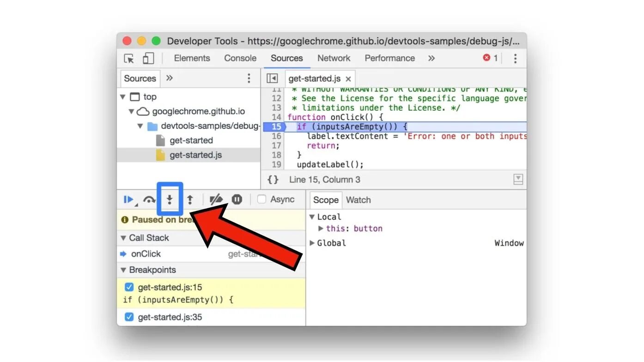This screenshot has height=362, width=644.
Task: Click line number 15 breakpoint marker
Action: pos(275,127)
